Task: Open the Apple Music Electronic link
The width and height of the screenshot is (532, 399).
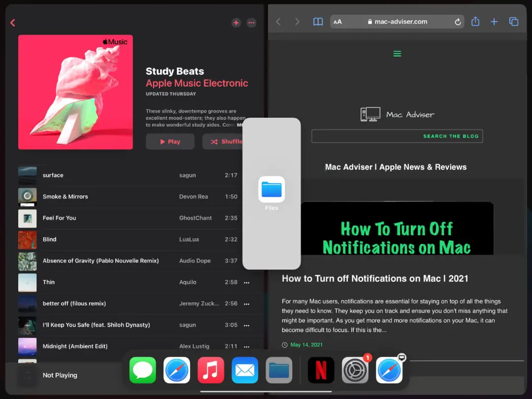Action: click(197, 83)
